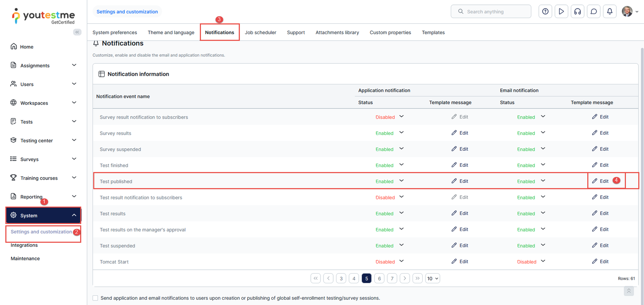Click the scroll-to-top arrow icon

click(x=628, y=291)
